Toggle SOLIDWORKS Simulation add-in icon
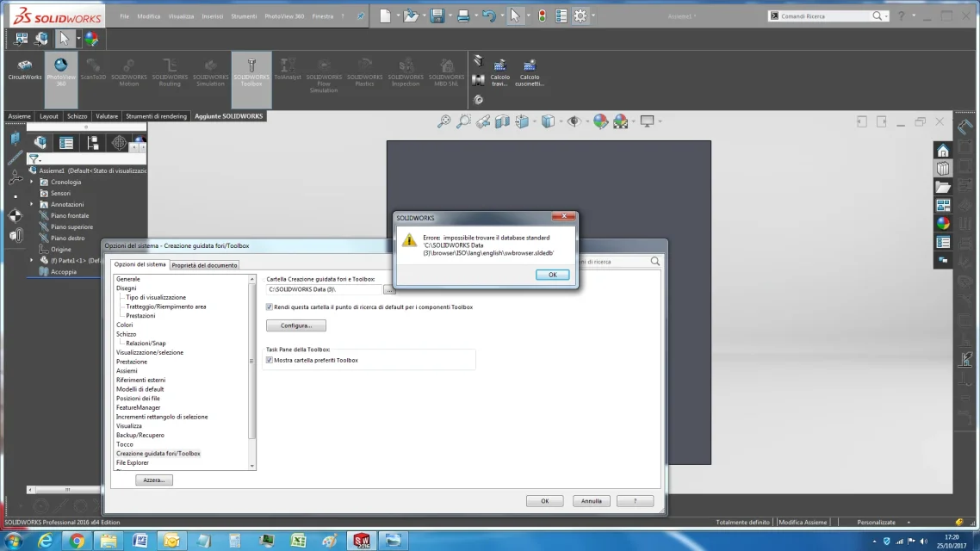 pyautogui.click(x=211, y=73)
